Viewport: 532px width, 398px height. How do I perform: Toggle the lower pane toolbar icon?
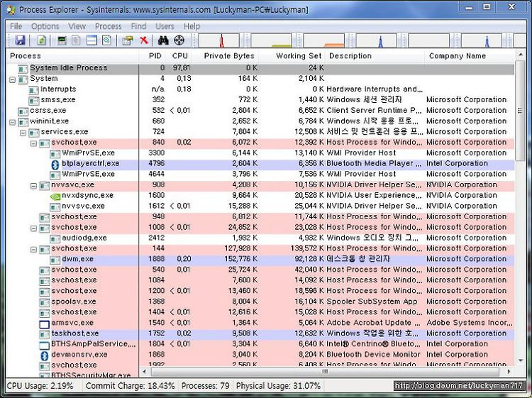click(x=92, y=40)
